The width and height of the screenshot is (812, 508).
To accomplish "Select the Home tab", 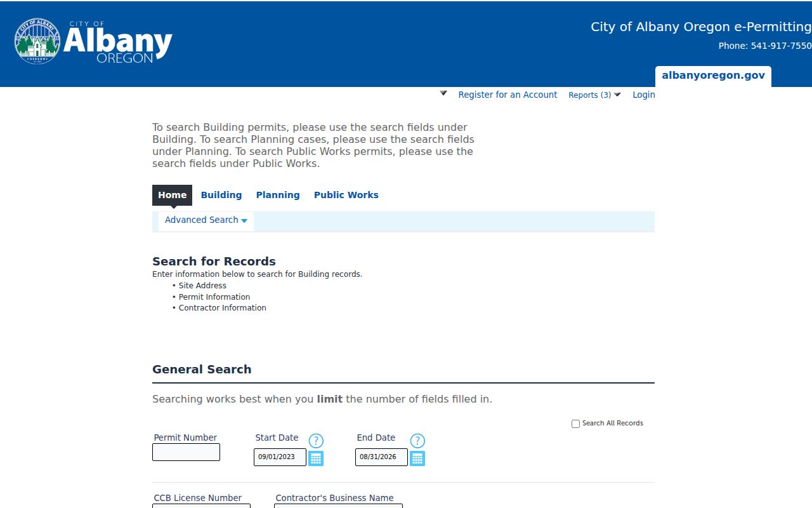I will tap(172, 195).
